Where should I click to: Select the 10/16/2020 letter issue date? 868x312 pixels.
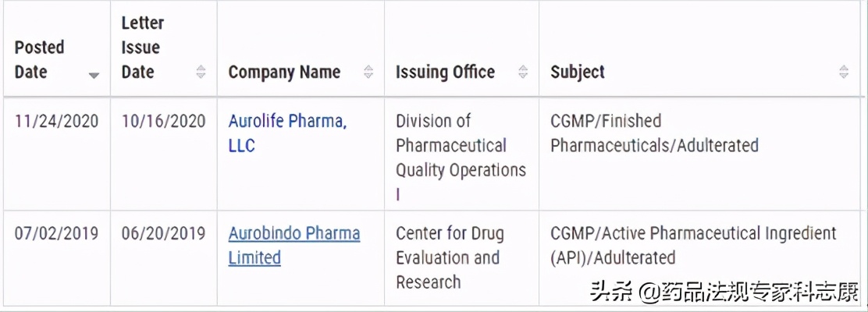(x=163, y=121)
